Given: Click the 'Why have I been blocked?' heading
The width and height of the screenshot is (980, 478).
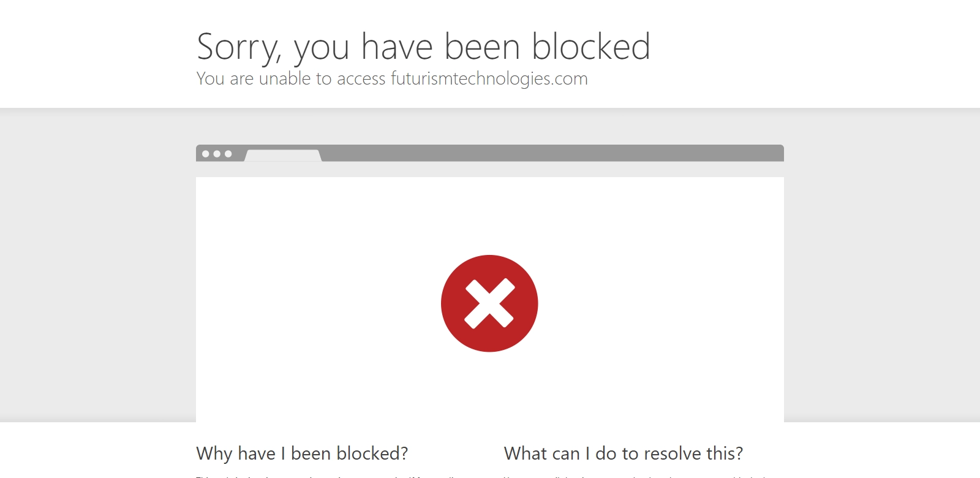Looking at the screenshot, I should click(x=302, y=453).
